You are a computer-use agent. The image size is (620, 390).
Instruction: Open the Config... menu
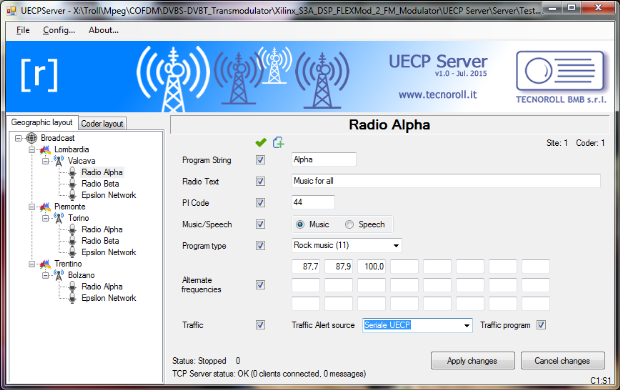click(59, 30)
